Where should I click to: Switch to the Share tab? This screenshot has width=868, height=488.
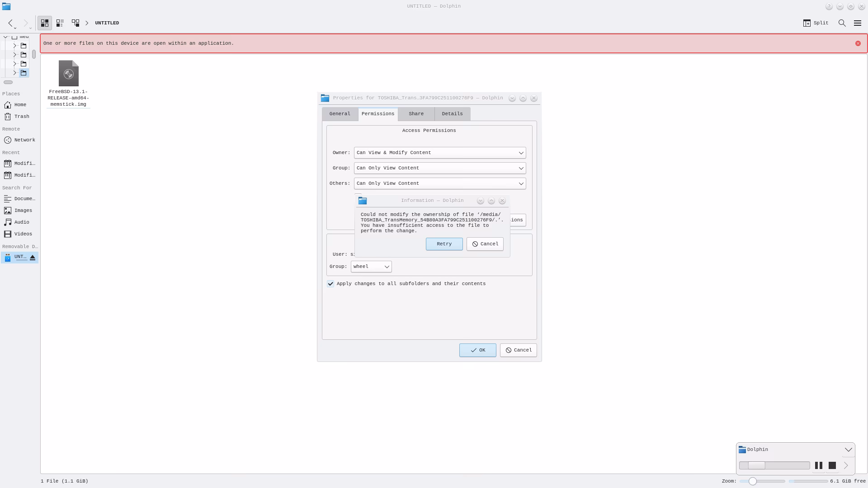415,114
